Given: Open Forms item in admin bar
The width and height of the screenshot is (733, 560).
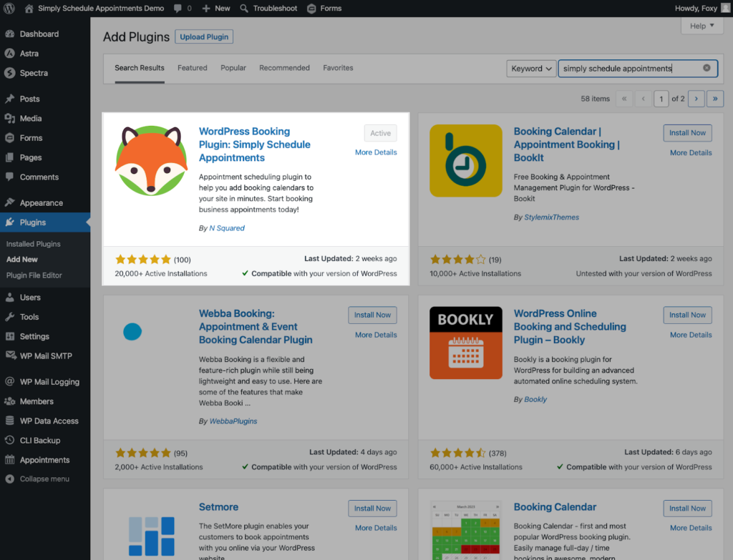Looking at the screenshot, I should (324, 9).
